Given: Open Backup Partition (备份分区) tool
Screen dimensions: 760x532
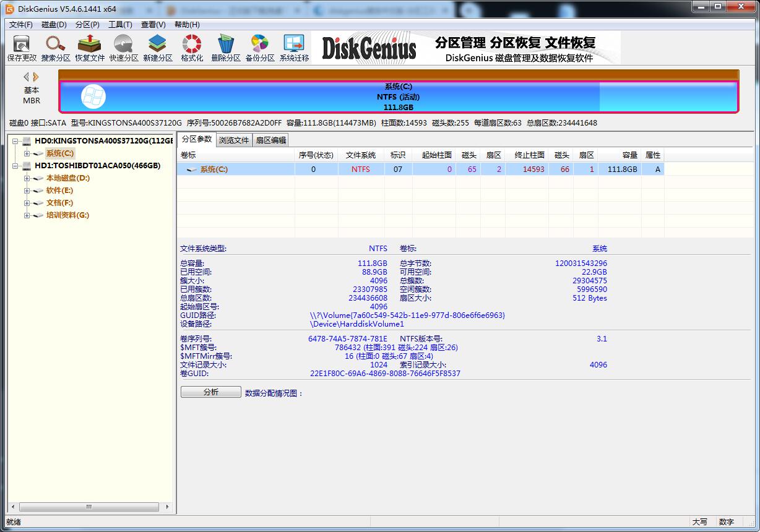Looking at the screenshot, I should pos(260,48).
